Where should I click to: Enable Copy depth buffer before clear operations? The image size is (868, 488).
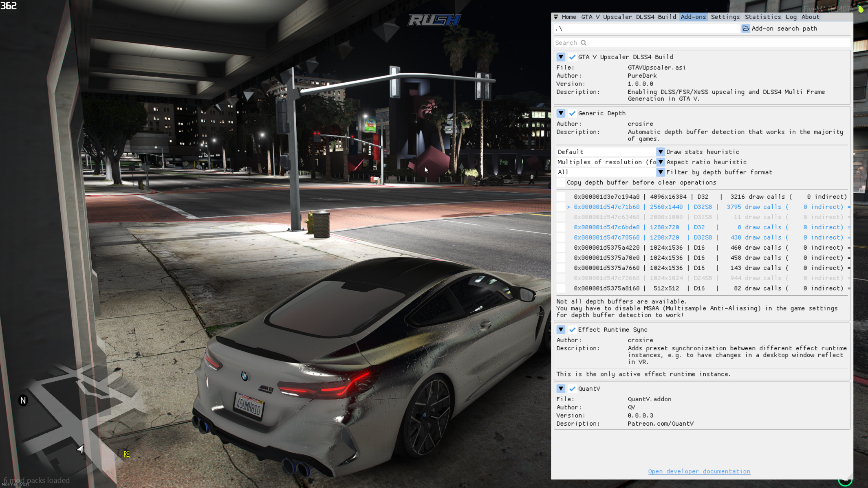pos(561,182)
